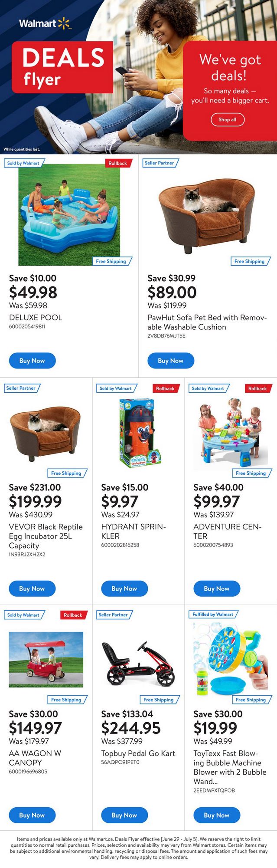Screen dimensions: 277x868
Task: Buy the Hydrant Sprinkler now
Action: pos(124,589)
